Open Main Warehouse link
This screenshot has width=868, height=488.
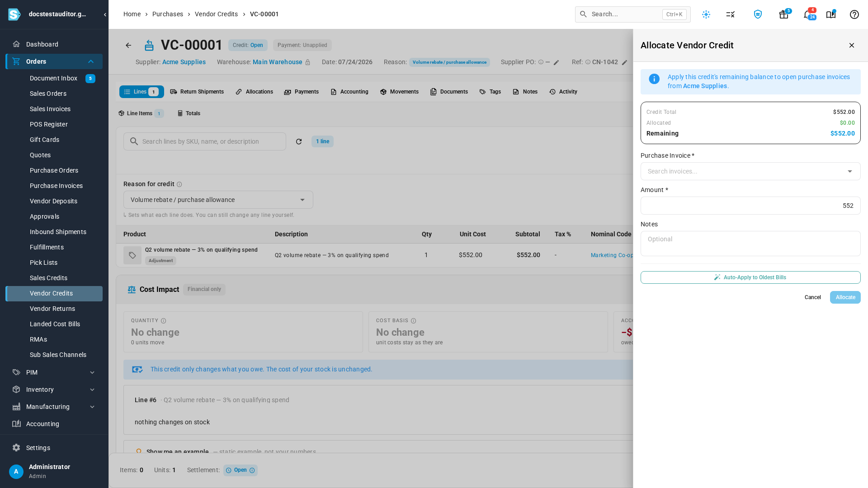coord(278,62)
